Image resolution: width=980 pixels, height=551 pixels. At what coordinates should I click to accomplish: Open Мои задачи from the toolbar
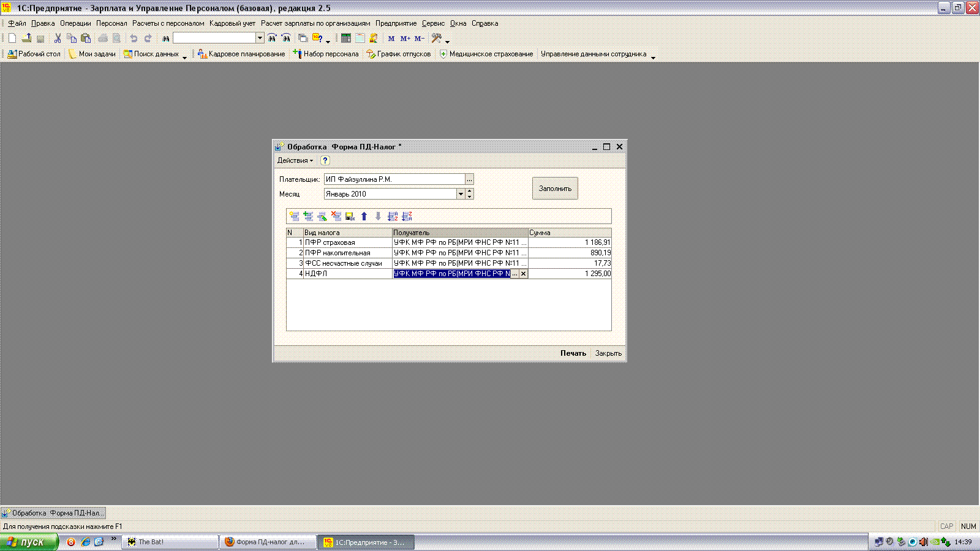(x=92, y=54)
